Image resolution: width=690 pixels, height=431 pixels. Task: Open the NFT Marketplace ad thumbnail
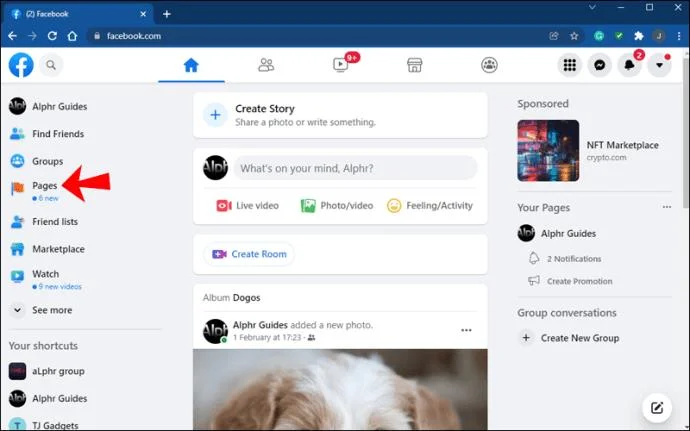coord(548,151)
